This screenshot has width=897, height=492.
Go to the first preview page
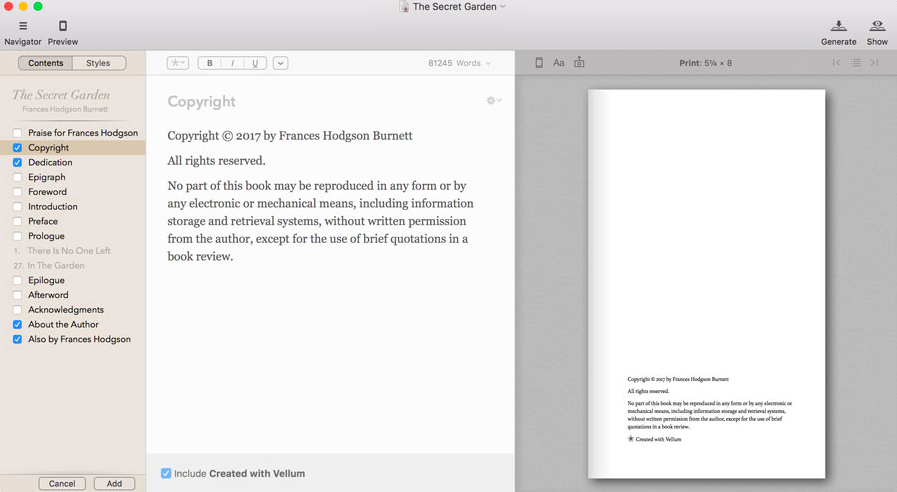[x=836, y=63]
